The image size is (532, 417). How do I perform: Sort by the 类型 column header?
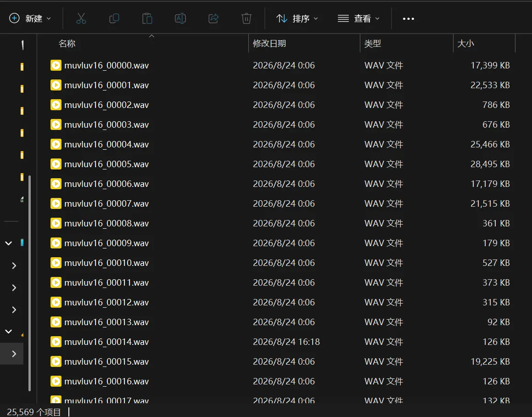point(373,44)
